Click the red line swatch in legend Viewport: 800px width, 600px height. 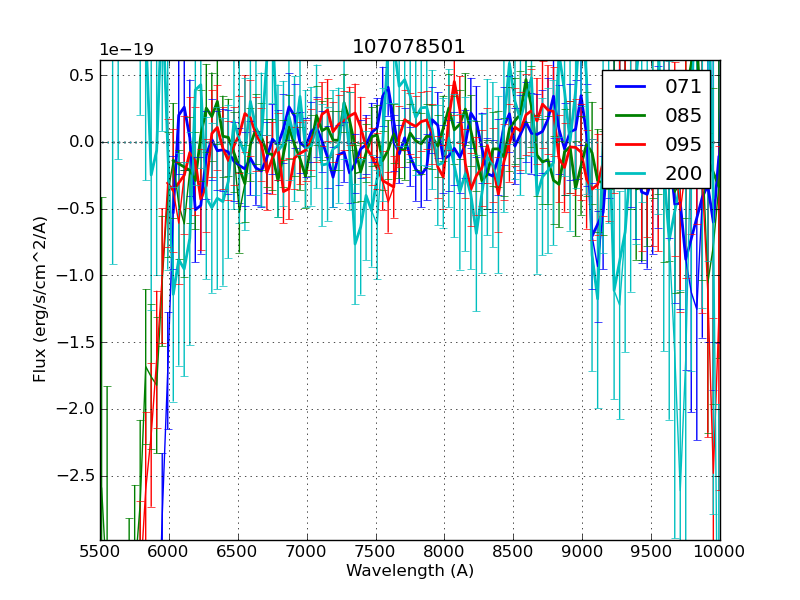[x=633, y=145]
